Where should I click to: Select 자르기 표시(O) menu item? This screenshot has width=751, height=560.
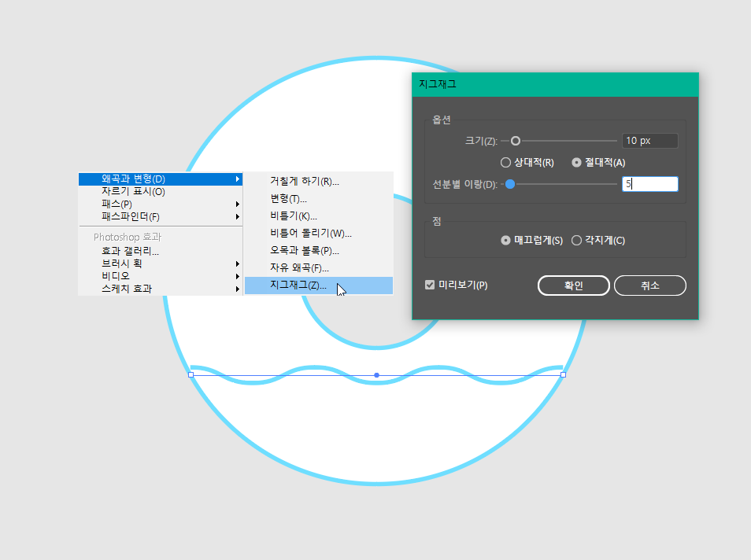point(160,191)
